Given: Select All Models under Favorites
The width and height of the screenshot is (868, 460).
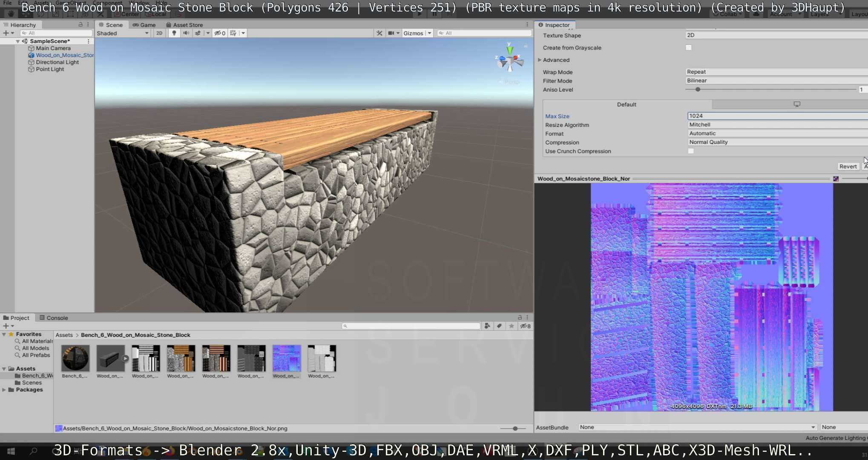Looking at the screenshot, I should [x=36, y=348].
